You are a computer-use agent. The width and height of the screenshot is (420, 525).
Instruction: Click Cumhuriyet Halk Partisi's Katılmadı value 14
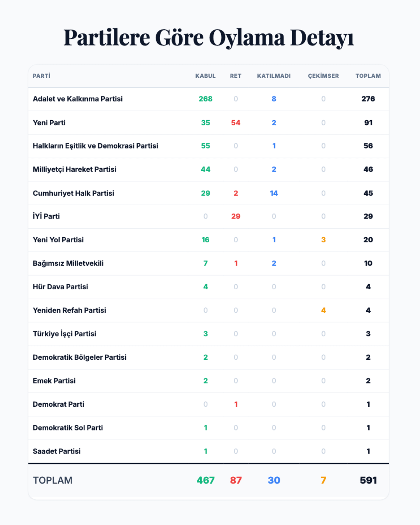click(x=274, y=193)
